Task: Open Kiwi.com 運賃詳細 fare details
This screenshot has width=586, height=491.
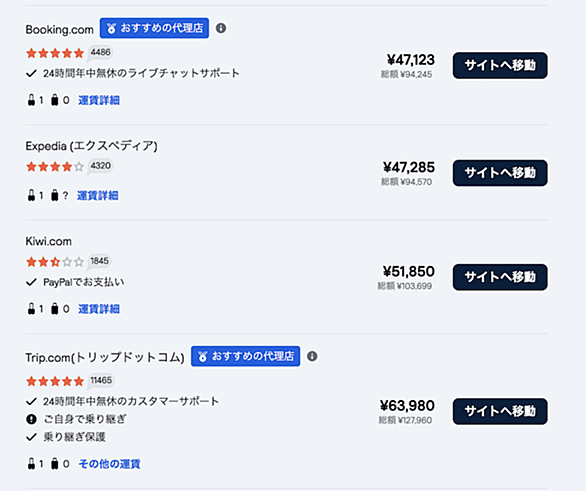Action: coord(99,309)
